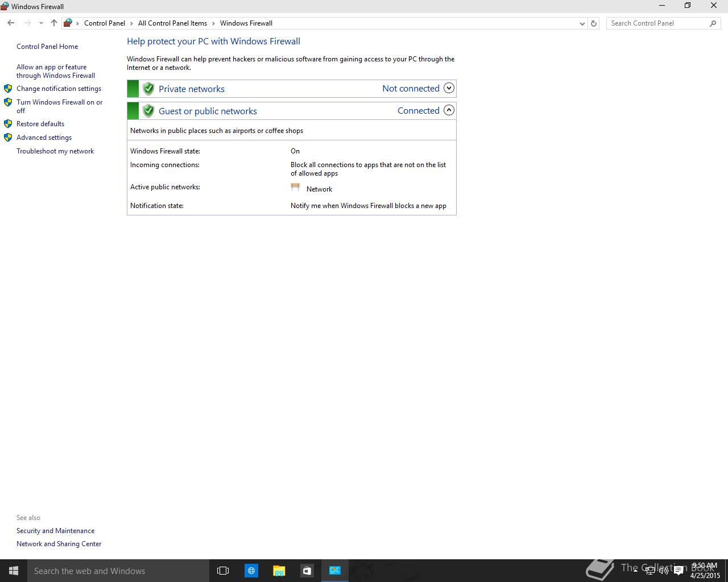Expand the arrow after the address bar icon
728x582 pixels.
click(77, 23)
